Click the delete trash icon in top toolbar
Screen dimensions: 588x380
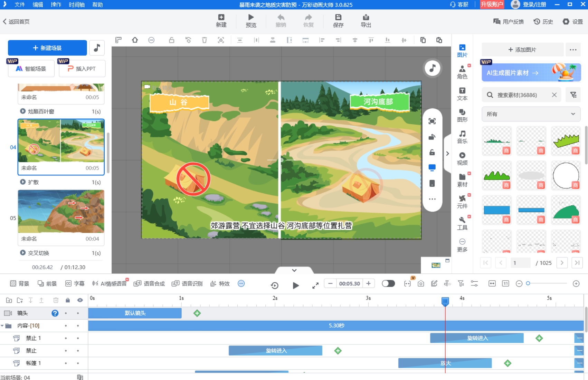[205, 40]
